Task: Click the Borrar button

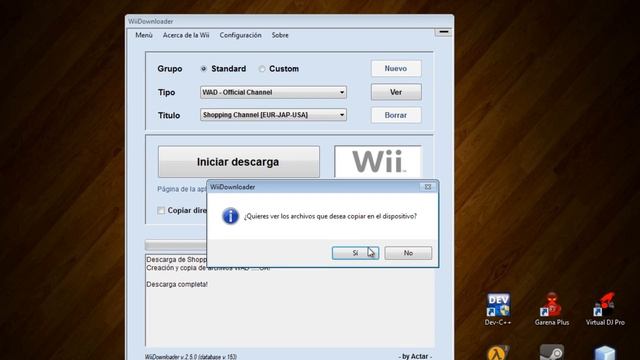Action: pyautogui.click(x=396, y=116)
